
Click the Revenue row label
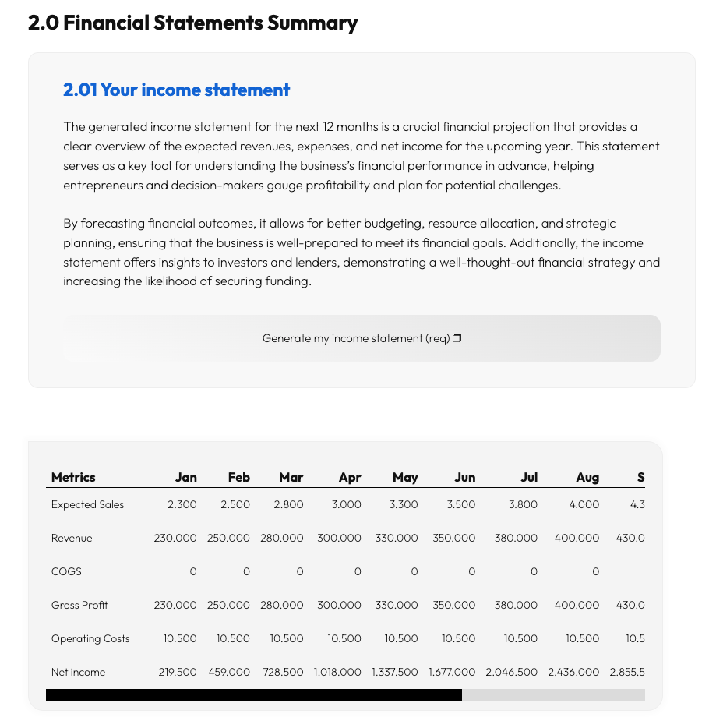[x=72, y=538]
